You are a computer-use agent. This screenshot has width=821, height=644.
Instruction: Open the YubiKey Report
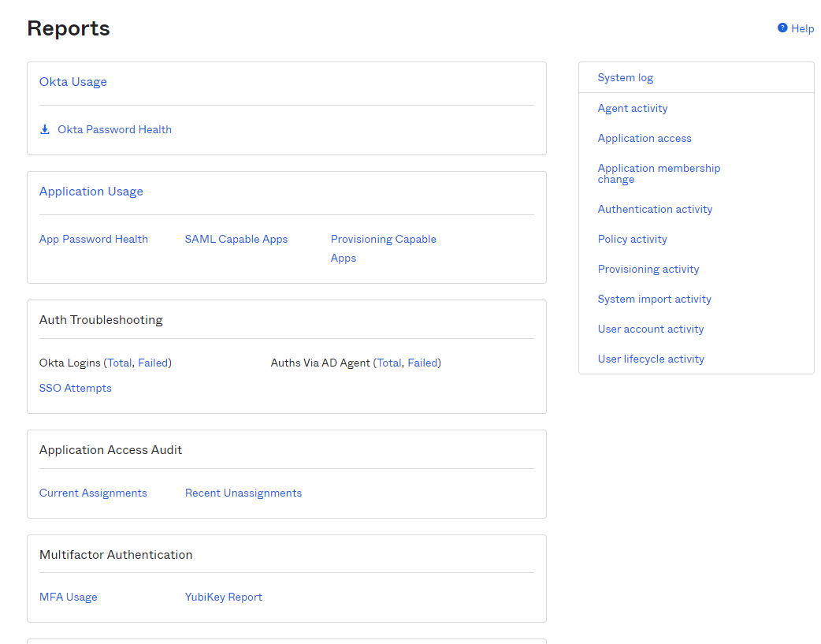[x=224, y=597]
